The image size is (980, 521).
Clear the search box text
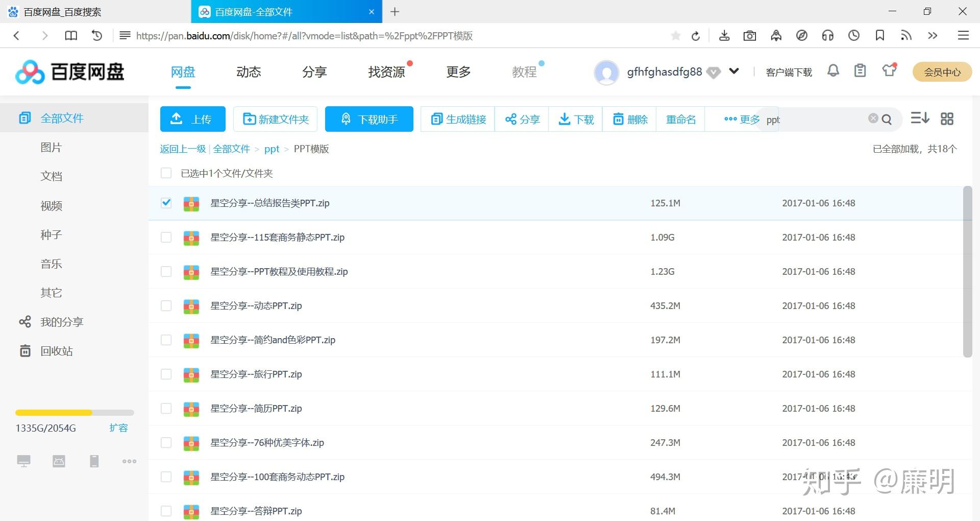click(873, 119)
